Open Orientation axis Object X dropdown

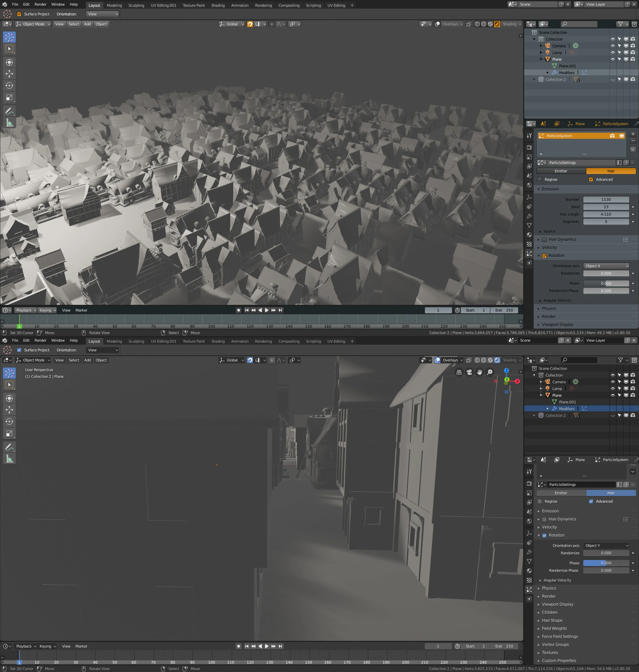tap(606, 266)
